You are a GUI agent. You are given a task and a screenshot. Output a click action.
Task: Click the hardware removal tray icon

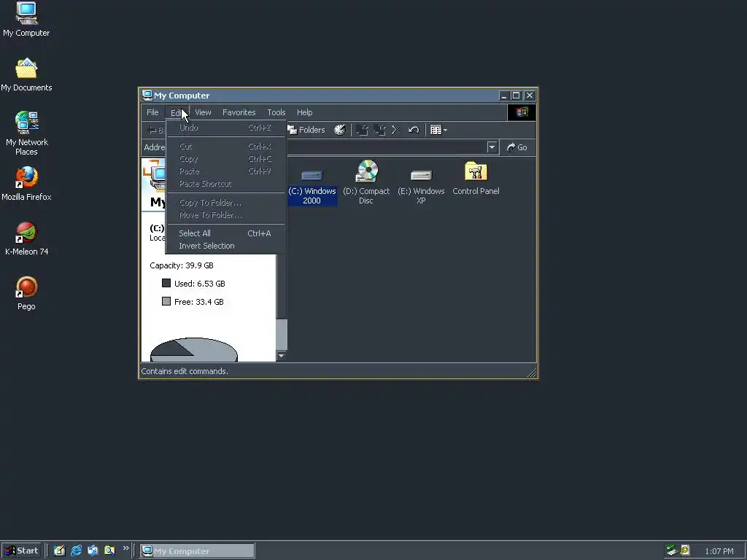[x=672, y=551]
